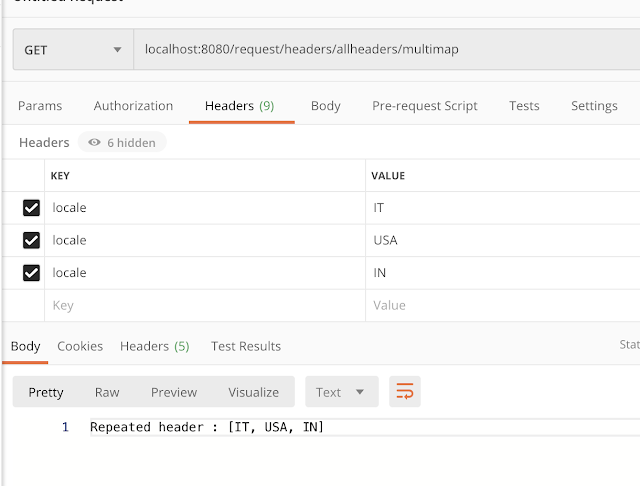640x486 pixels.
Task: Open the request Body tab
Action: click(326, 106)
